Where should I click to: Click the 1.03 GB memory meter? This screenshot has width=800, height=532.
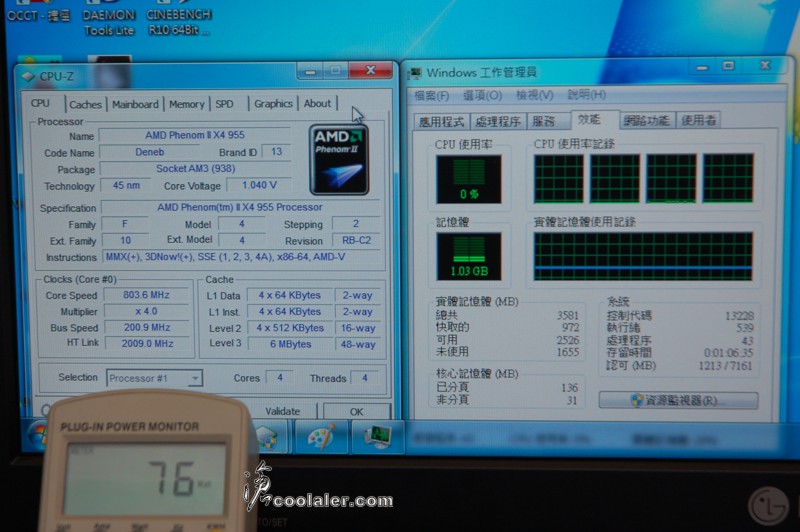point(468,257)
